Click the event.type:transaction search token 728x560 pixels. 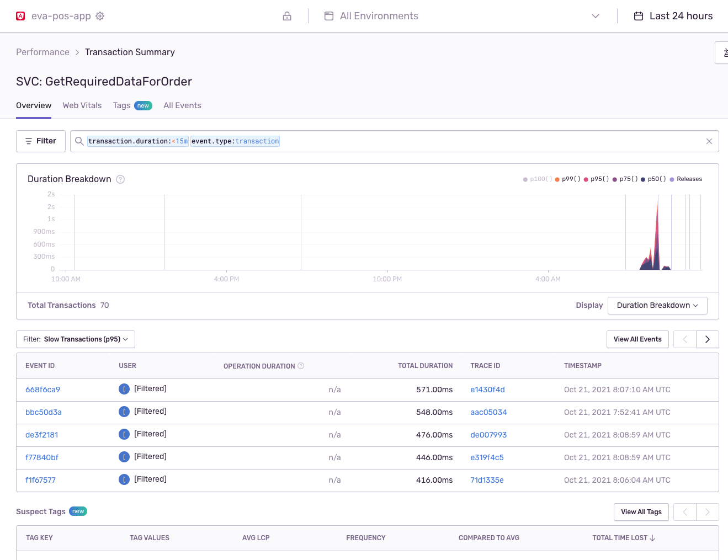(235, 141)
